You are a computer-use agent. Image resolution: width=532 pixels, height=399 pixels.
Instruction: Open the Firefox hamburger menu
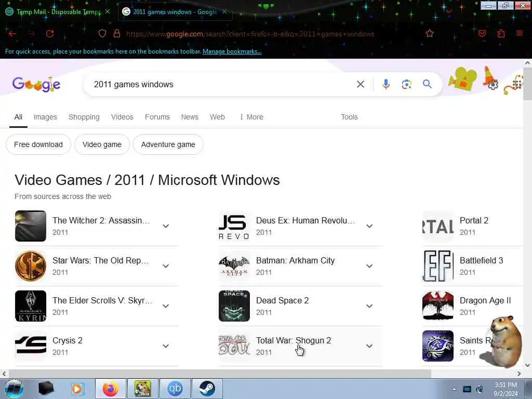click(520, 34)
